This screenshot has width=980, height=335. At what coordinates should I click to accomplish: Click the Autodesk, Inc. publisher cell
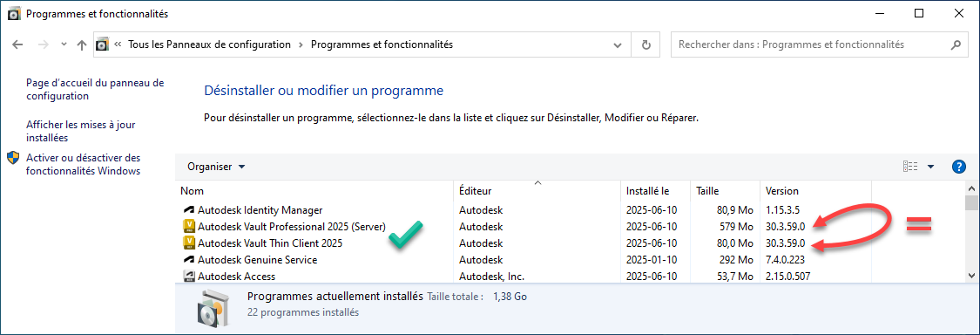pyautogui.click(x=492, y=277)
